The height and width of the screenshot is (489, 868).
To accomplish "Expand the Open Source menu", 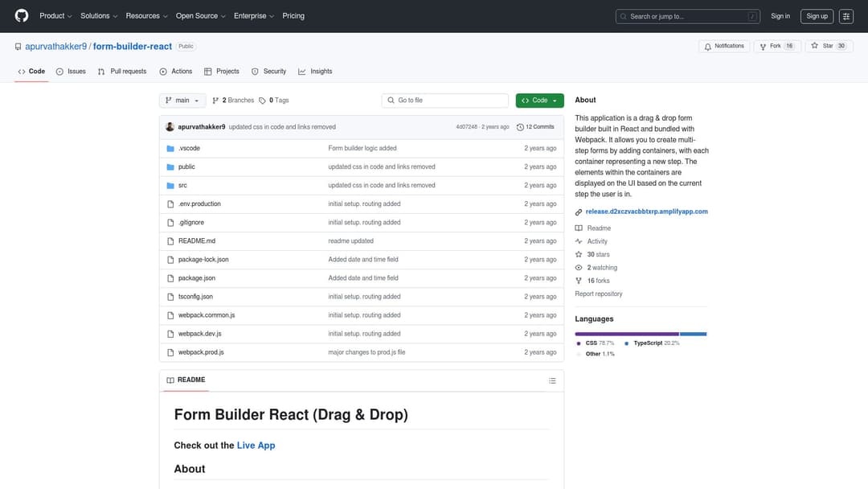I will [200, 16].
